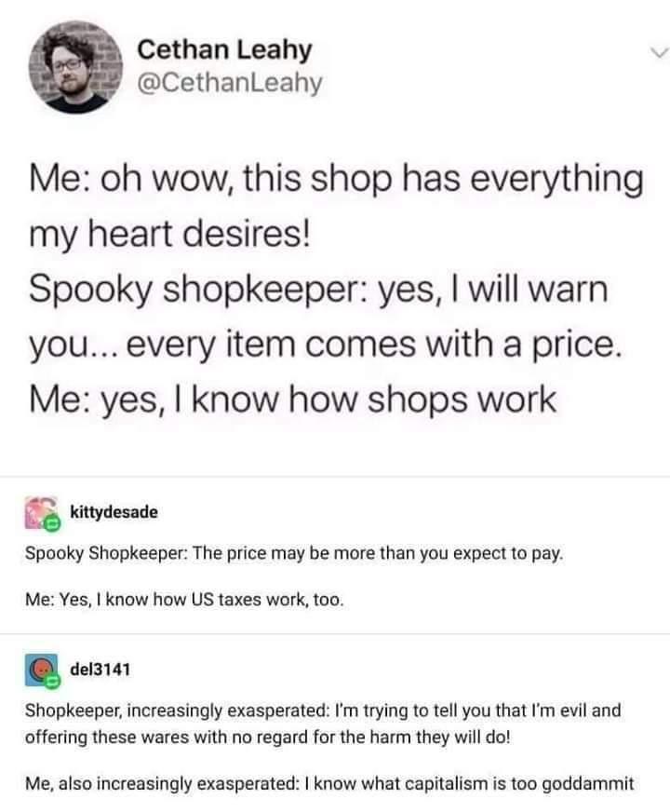Open the @CethanLeahy handle link
Viewport: 670px width, 812px height.
230,83
